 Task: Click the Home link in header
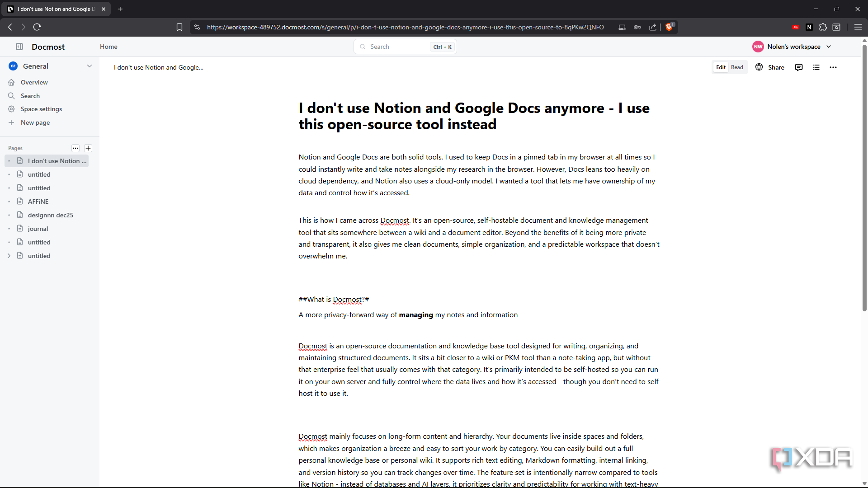108,47
